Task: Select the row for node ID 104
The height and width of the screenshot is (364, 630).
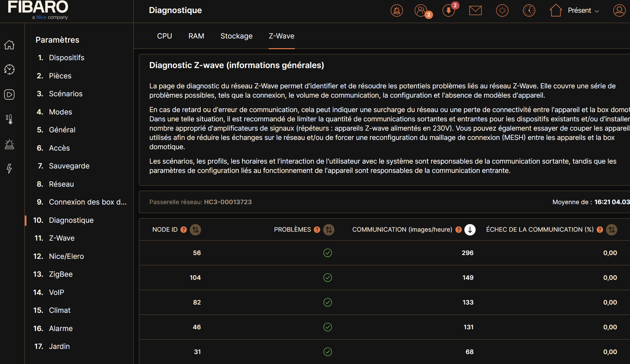Action: click(378, 277)
